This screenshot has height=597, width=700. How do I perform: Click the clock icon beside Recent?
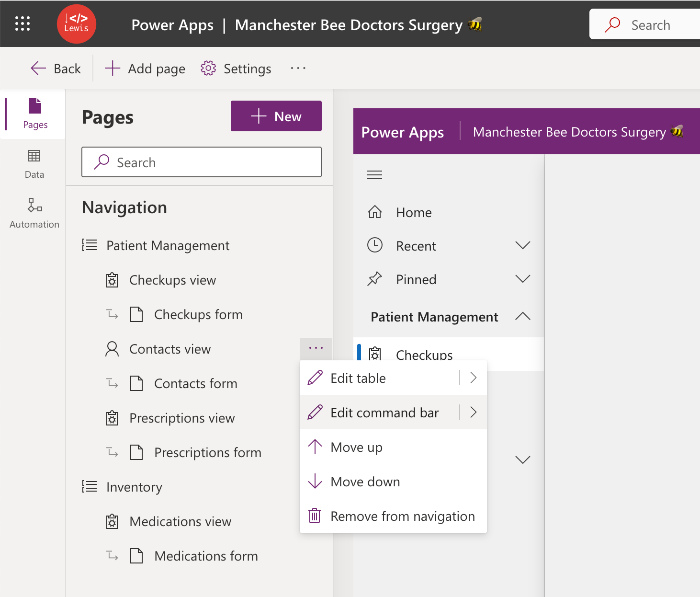375,245
